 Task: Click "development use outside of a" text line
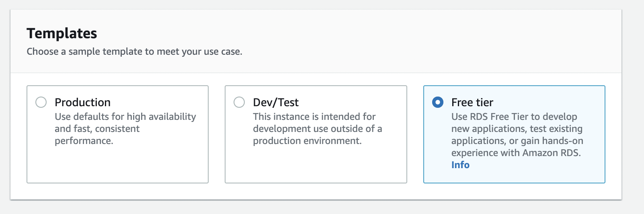[317, 129]
